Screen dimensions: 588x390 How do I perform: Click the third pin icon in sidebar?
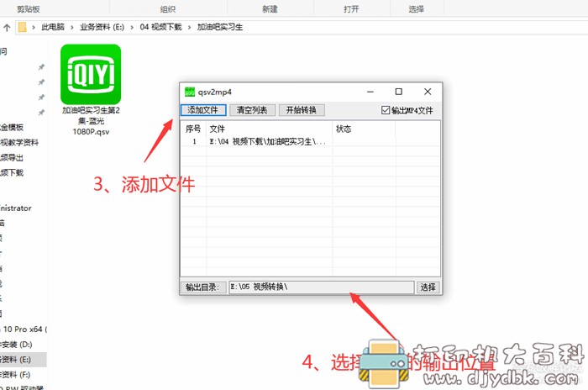[41, 97]
